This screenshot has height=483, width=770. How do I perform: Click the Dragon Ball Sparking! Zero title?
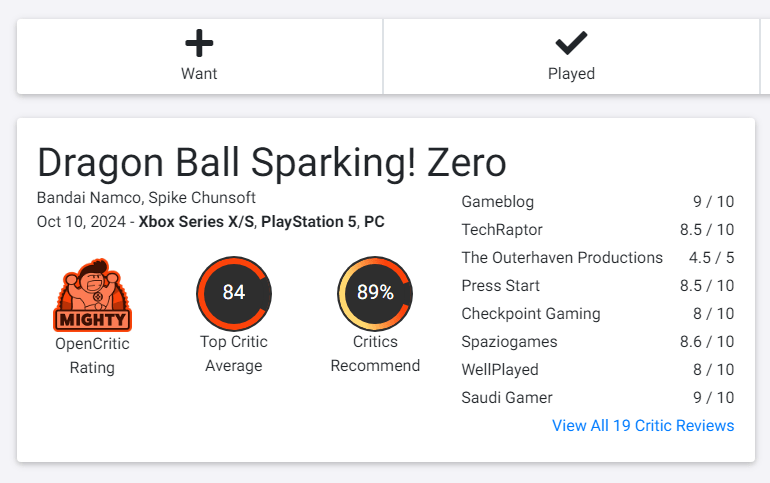(272, 163)
